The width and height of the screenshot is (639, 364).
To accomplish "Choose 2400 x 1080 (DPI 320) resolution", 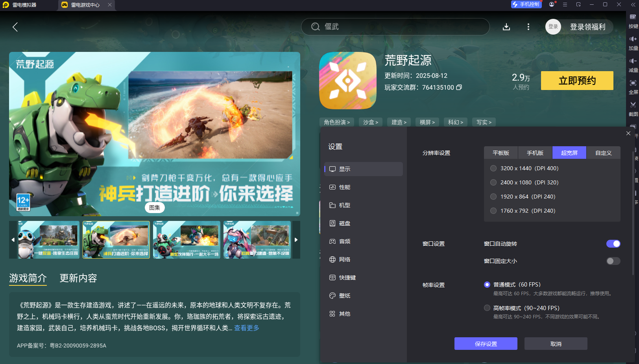I will tap(493, 182).
